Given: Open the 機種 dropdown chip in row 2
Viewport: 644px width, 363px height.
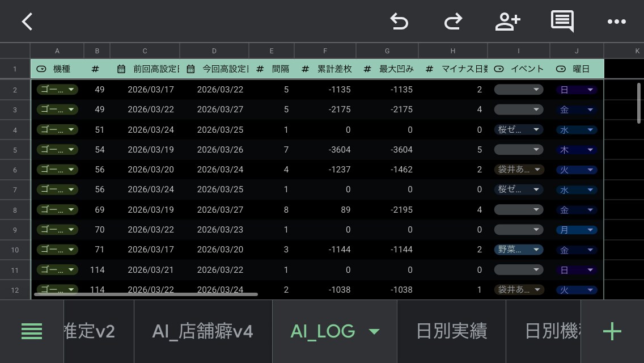Looking at the screenshot, I should pos(57,90).
